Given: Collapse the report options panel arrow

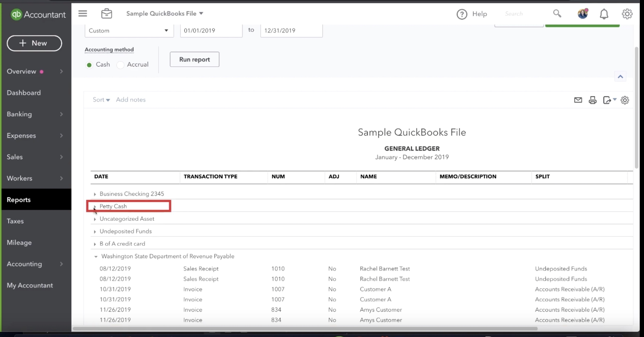Looking at the screenshot, I should [x=620, y=77].
